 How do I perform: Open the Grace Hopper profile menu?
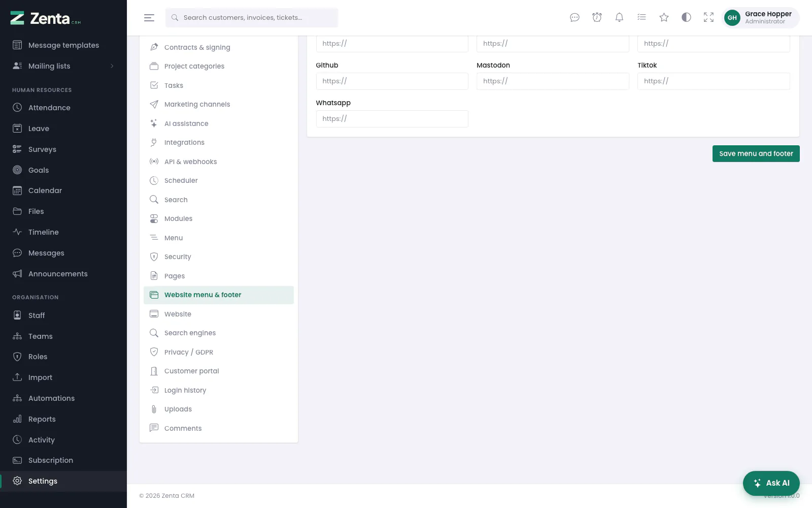[760, 18]
